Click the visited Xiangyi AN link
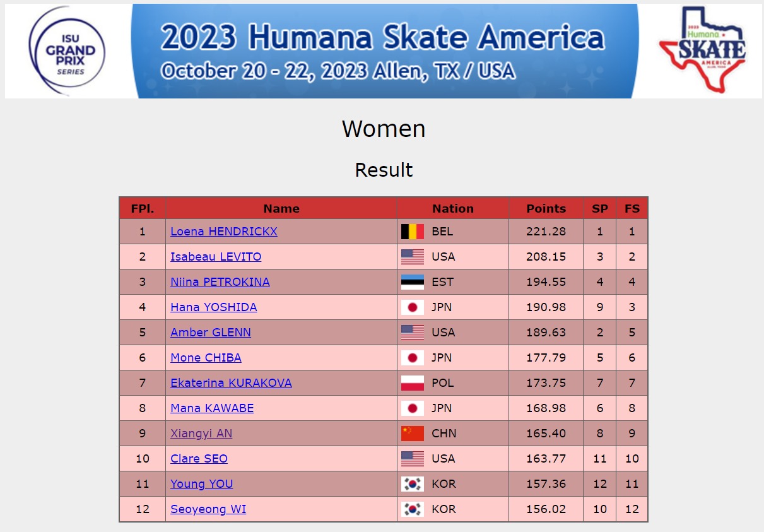 [201, 434]
